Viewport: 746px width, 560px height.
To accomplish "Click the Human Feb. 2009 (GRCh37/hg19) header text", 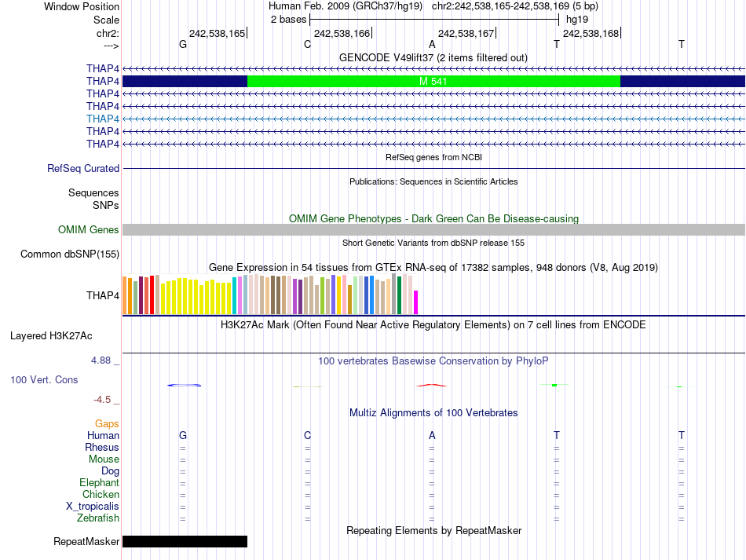I will (346, 6).
